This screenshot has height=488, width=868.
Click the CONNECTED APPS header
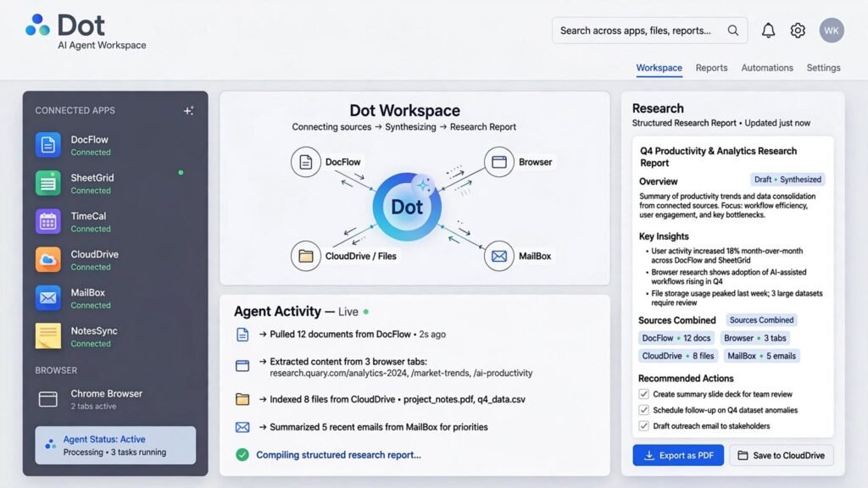75,111
